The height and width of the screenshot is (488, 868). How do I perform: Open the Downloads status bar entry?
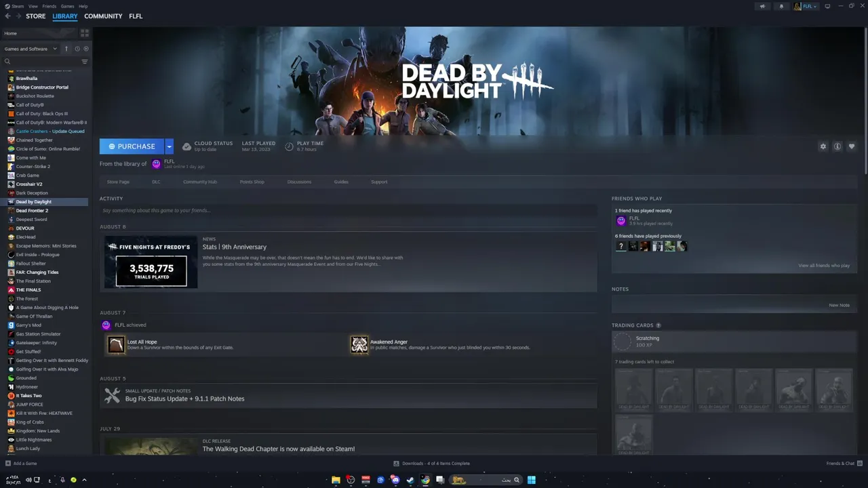[x=432, y=464]
